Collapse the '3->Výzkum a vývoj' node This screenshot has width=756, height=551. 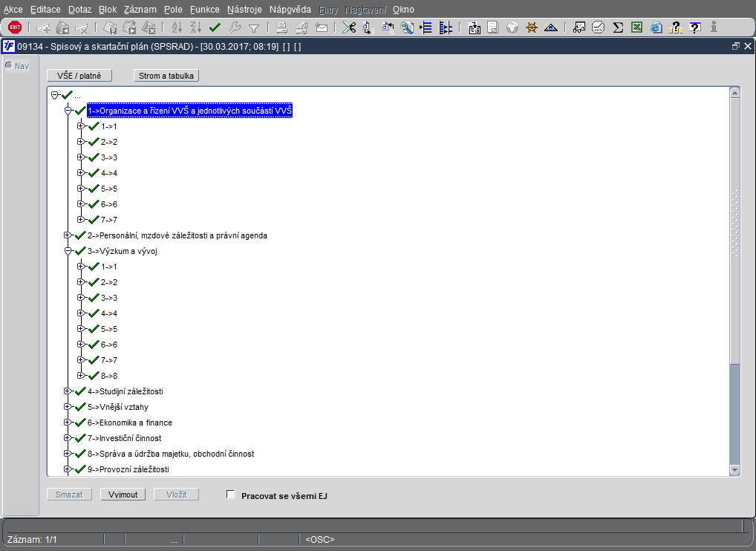coord(68,251)
